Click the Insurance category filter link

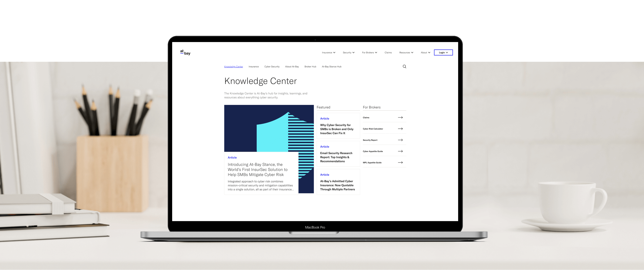(x=253, y=67)
